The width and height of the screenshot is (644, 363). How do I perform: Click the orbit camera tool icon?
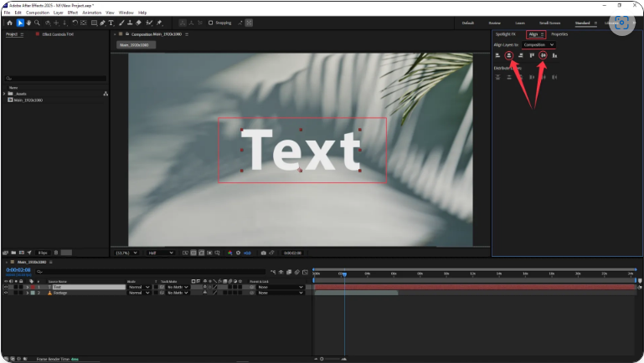(x=48, y=23)
